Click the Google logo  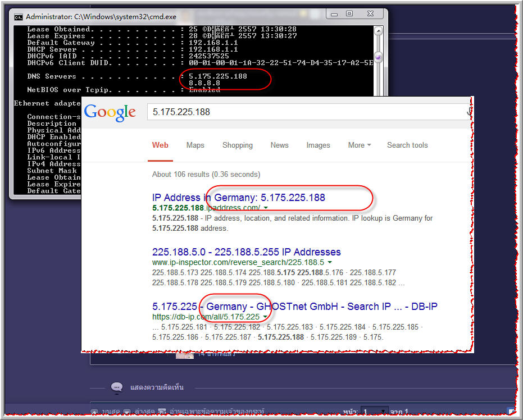pos(110,112)
